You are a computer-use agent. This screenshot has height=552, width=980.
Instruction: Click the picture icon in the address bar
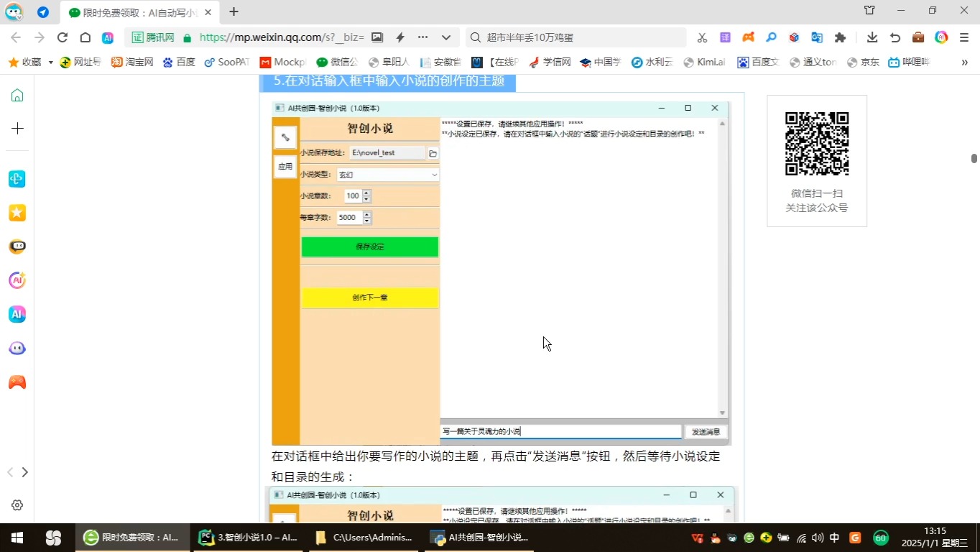377,37
